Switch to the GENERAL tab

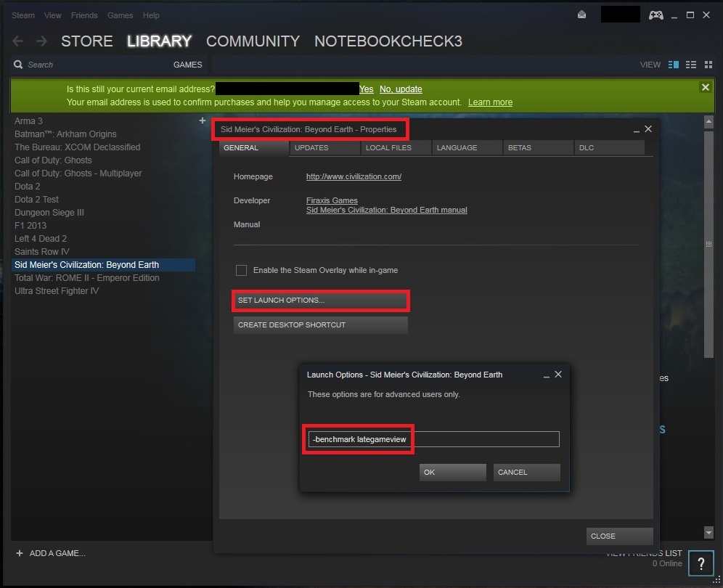pos(253,147)
